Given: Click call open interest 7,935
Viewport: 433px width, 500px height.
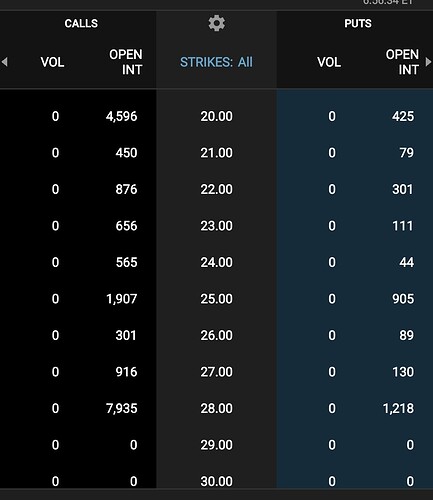Looking at the screenshot, I should coord(122,409).
